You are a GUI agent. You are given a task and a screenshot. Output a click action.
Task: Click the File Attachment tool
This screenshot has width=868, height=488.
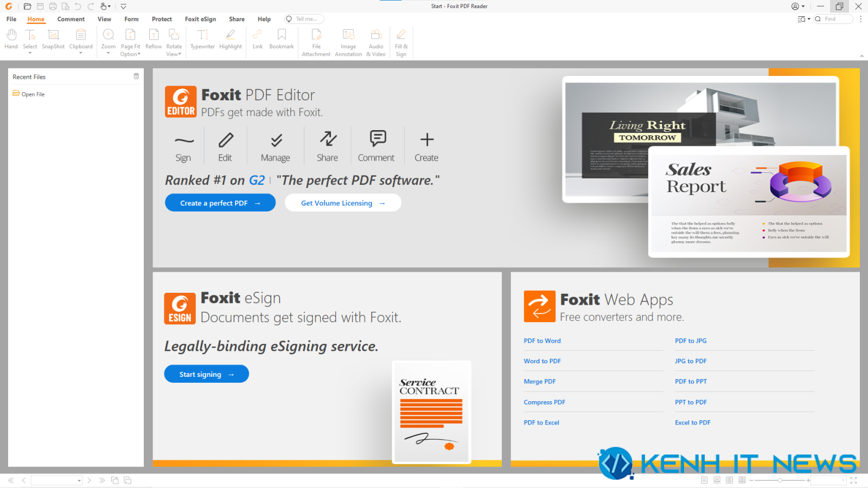(x=316, y=43)
